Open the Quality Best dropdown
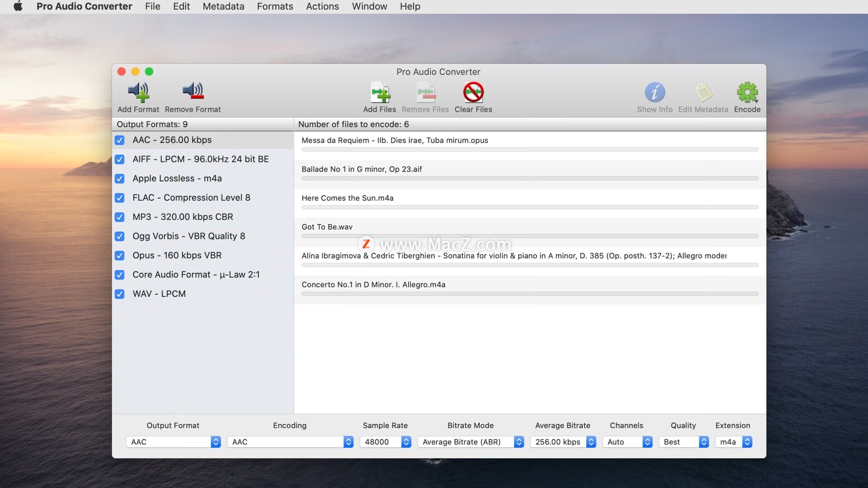 tap(684, 442)
